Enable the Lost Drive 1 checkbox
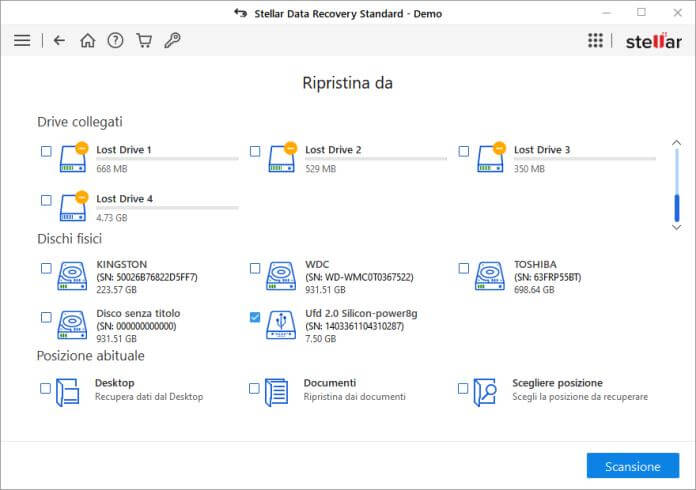Viewport: 696px width, 490px height. click(46, 151)
